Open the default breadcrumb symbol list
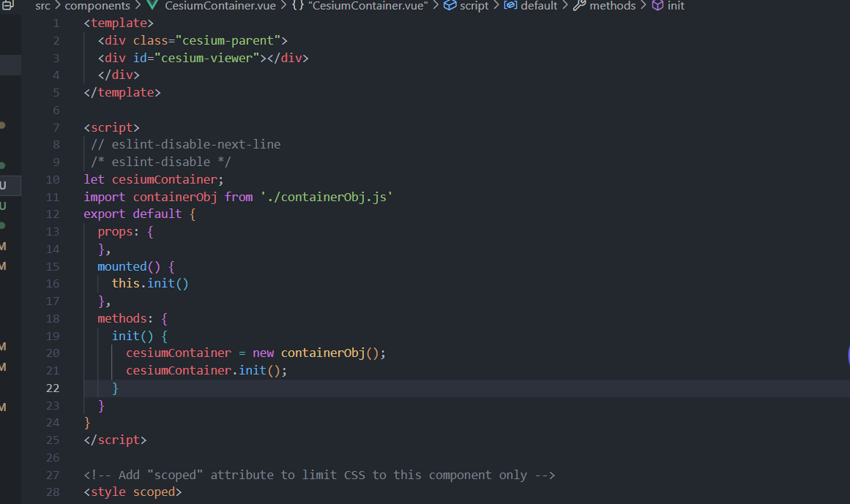Screen dimensions: 850x504 pyautogui.click(x=539, y=6)
